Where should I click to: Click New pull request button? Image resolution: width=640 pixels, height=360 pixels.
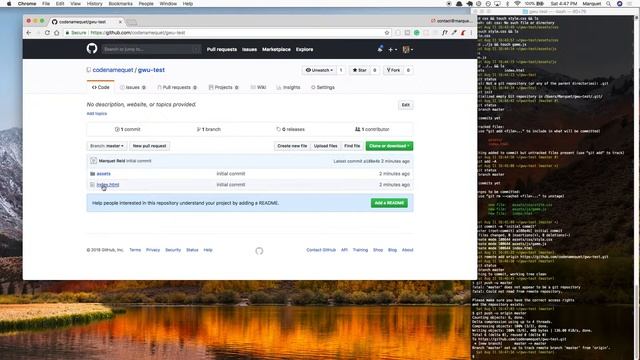pyautogui.click(x=149, y=146)
